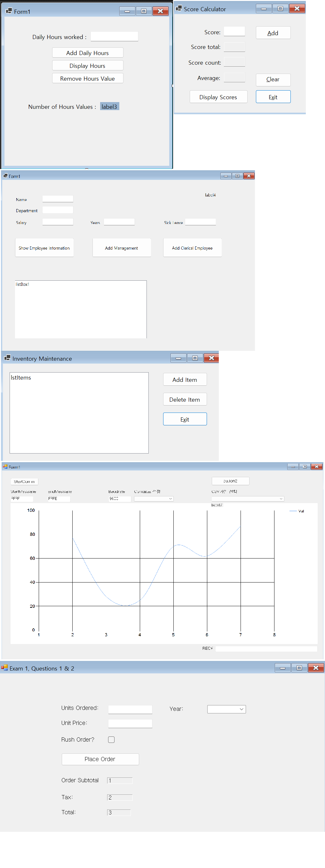The width and height of the screenshot is (325, 868).
Task: Tick the Rush Order checkbox
Action: pos(111,739)
